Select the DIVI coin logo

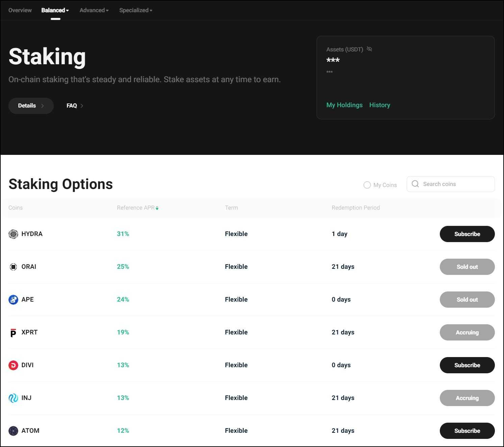13,365
